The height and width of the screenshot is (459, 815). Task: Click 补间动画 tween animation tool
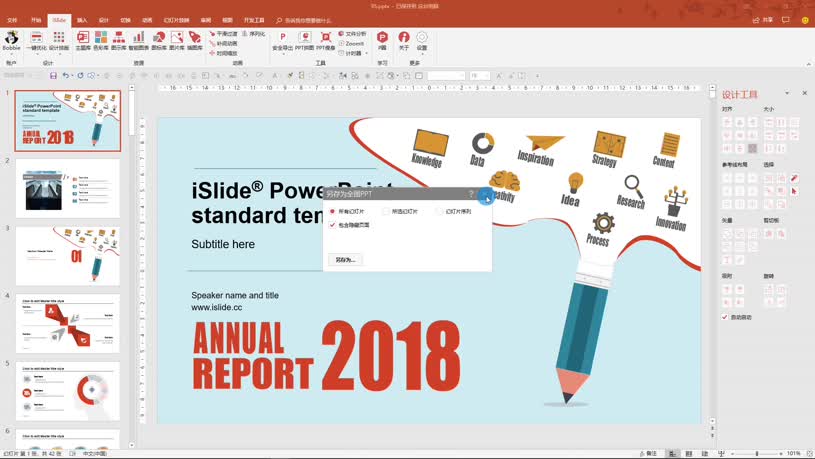point(224,44)
